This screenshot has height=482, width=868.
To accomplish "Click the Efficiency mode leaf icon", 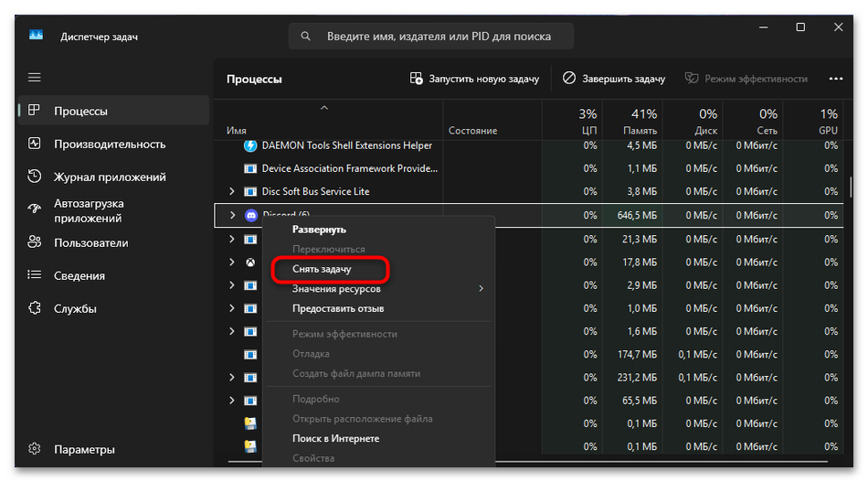I will click(x=692, y=78).
